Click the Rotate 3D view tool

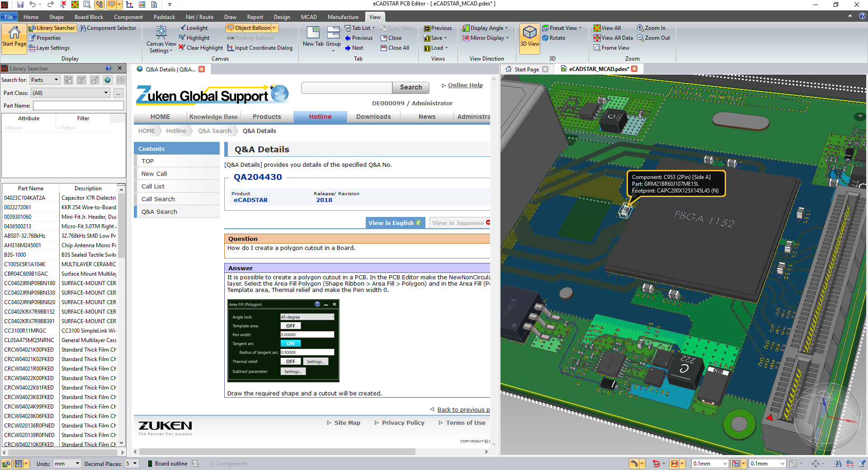tap(553, 38)
